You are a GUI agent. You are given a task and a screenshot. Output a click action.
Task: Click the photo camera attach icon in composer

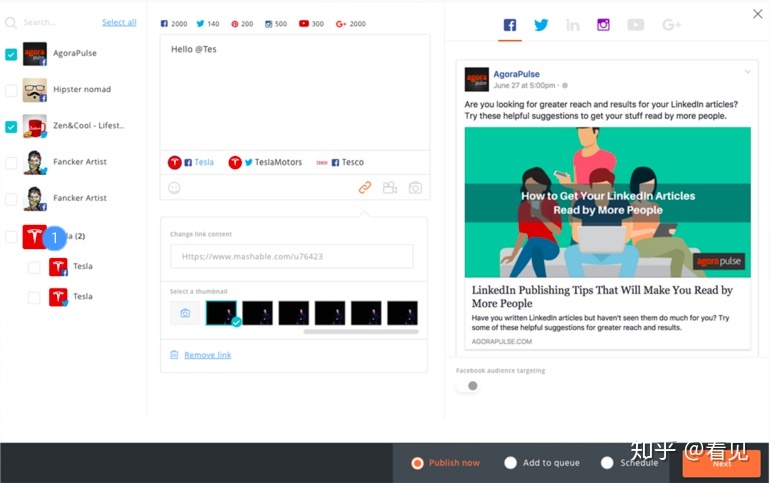pyautogui.click(x=415, y=188)
